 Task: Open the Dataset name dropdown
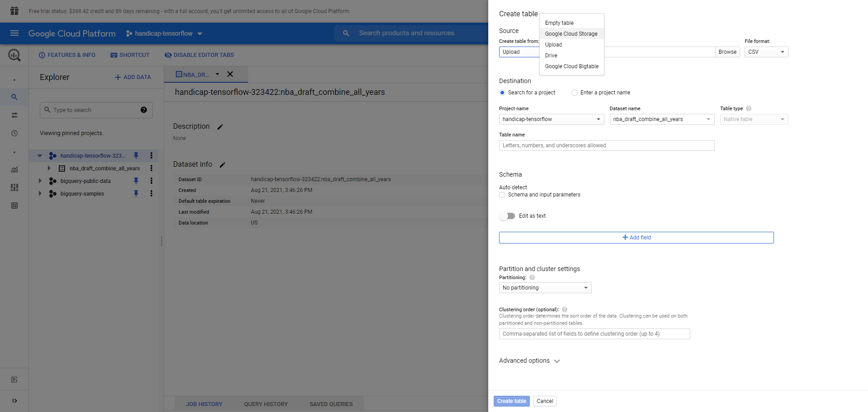662,119
